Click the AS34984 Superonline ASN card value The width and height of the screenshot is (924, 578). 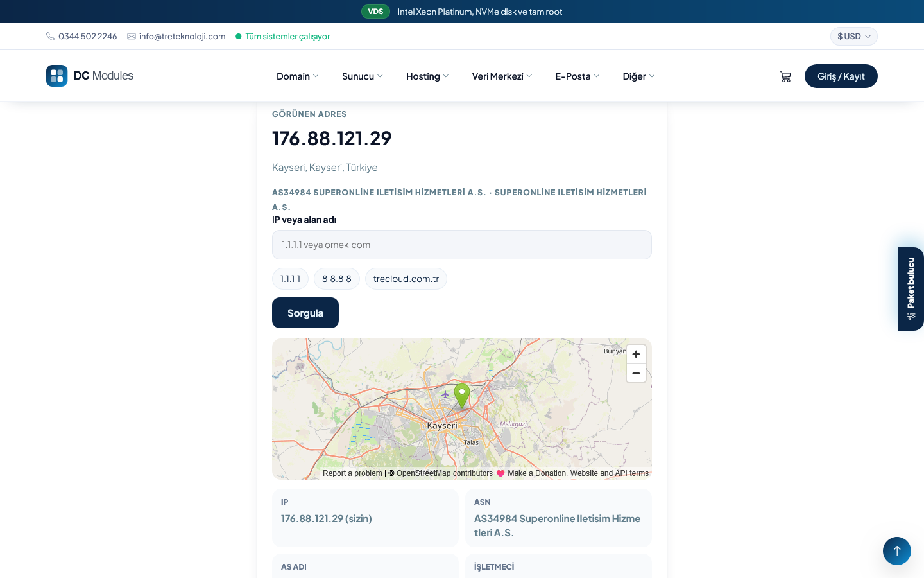558,525
